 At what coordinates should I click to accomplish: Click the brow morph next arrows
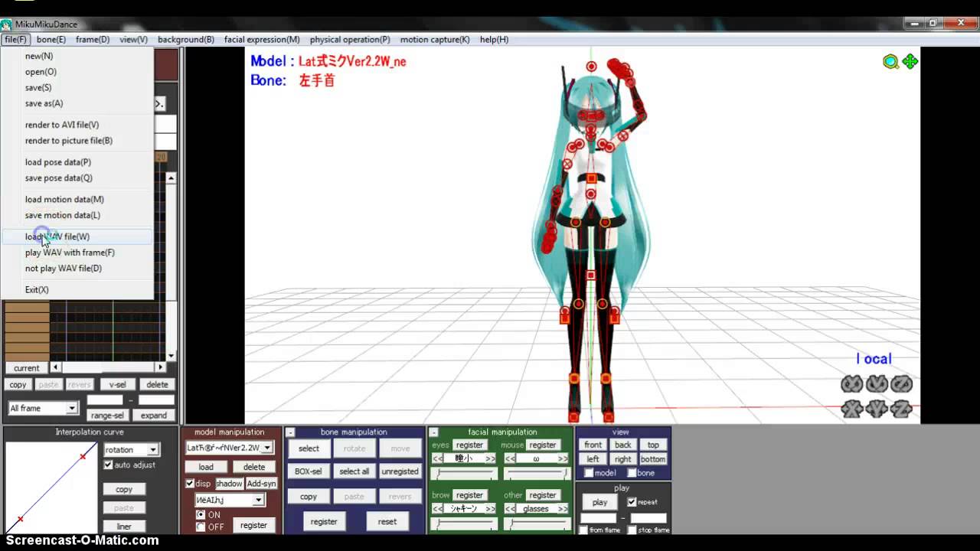coord(490,509)
